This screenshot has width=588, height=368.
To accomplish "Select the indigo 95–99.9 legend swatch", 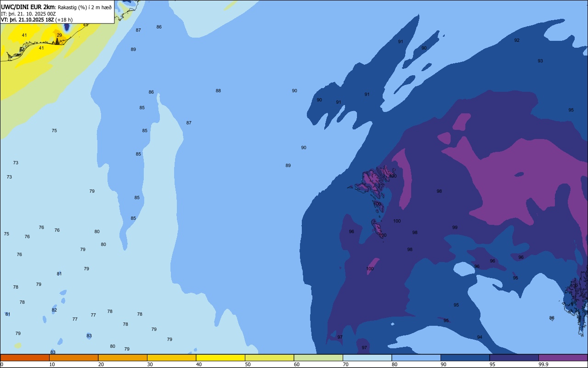I will pos(514,357).
